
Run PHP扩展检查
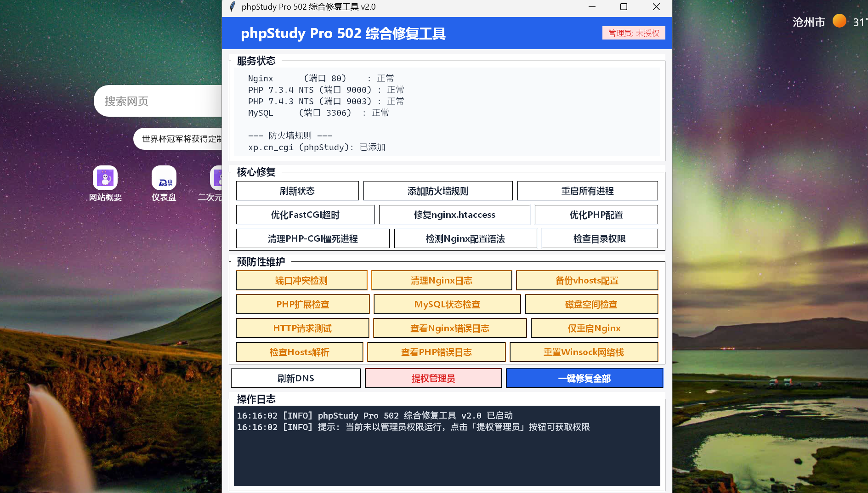303,304
